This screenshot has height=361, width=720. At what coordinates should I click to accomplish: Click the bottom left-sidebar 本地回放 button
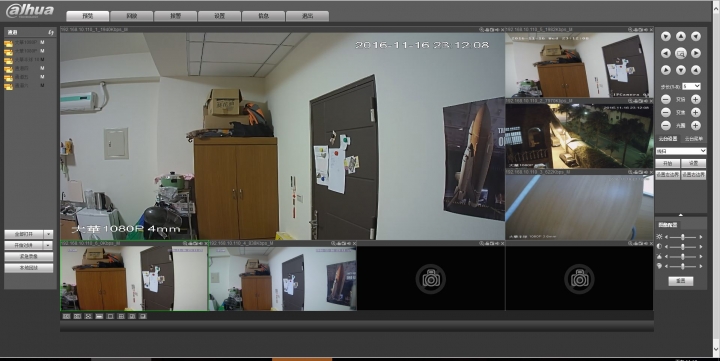pos(29,268)
